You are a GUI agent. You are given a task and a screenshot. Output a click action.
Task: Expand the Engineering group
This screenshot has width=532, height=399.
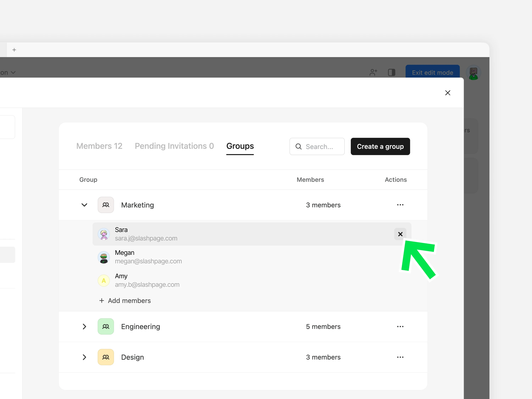click(84, 326)
